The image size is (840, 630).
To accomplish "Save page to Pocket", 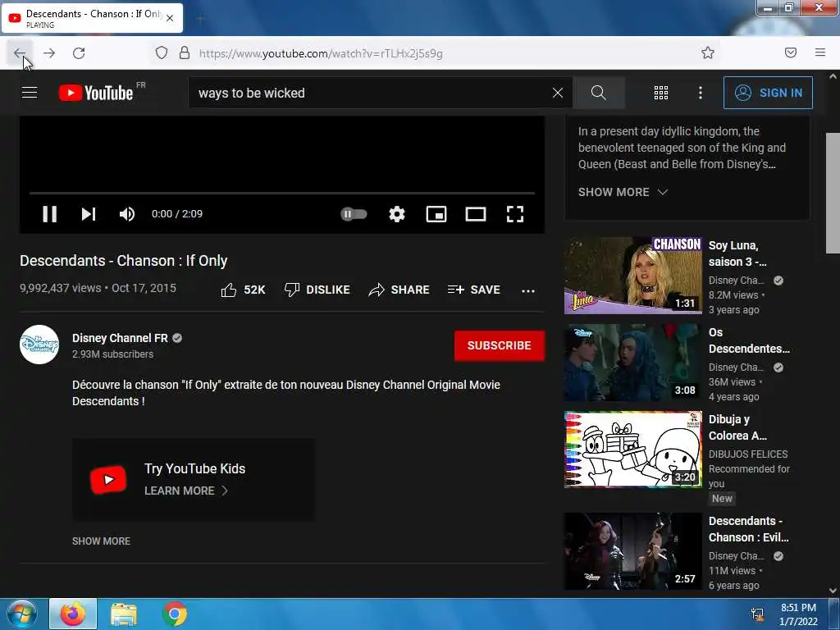I will point(791,52).
